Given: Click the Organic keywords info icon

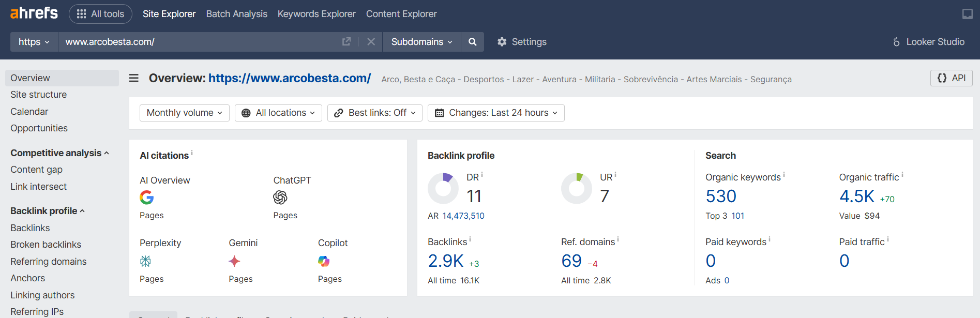Looking at the screenshot, I should click(x=784, y=175).
